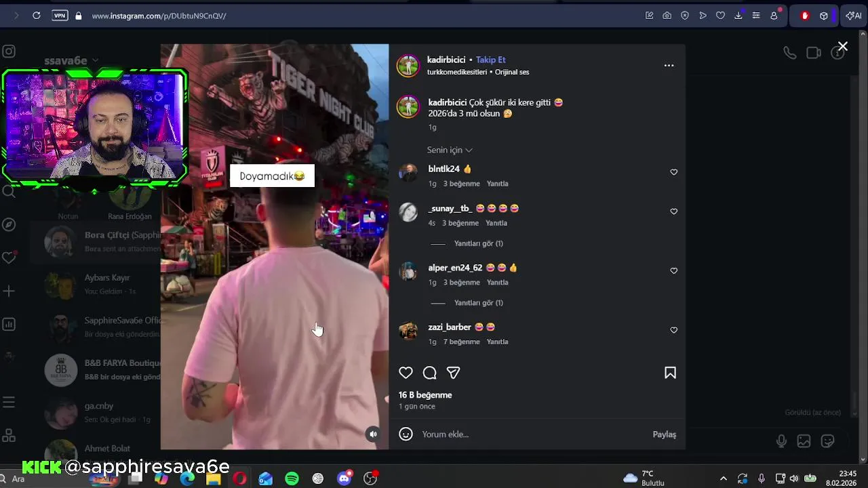Attach an image in the chat box
The height and width of the screenshot is (488, 868).
(x=804, y=441)
